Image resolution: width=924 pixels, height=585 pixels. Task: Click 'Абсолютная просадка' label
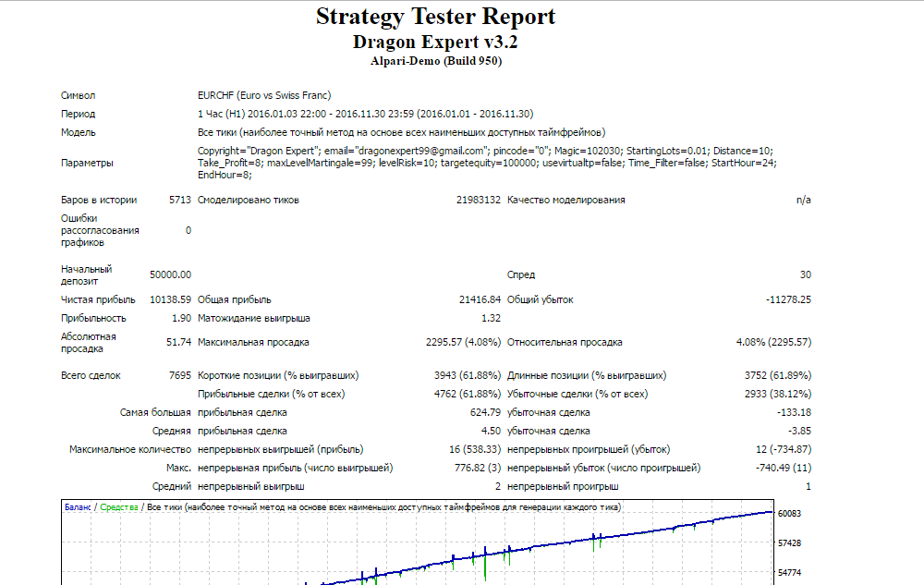coord(89,343)
